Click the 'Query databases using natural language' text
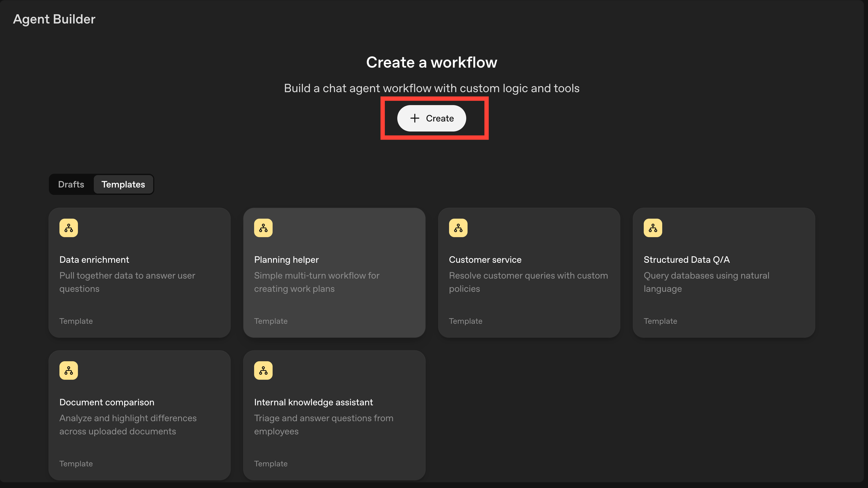This screenshot has height=488, width=868. [x=706, y=282]
